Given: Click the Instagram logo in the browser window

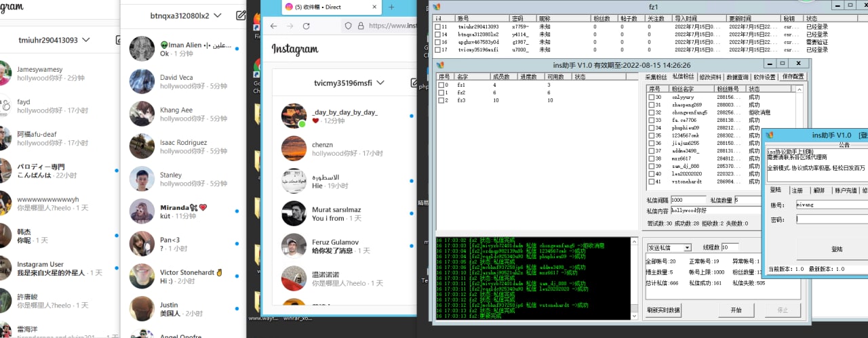Looking at the screenshot, I should 295,50.
